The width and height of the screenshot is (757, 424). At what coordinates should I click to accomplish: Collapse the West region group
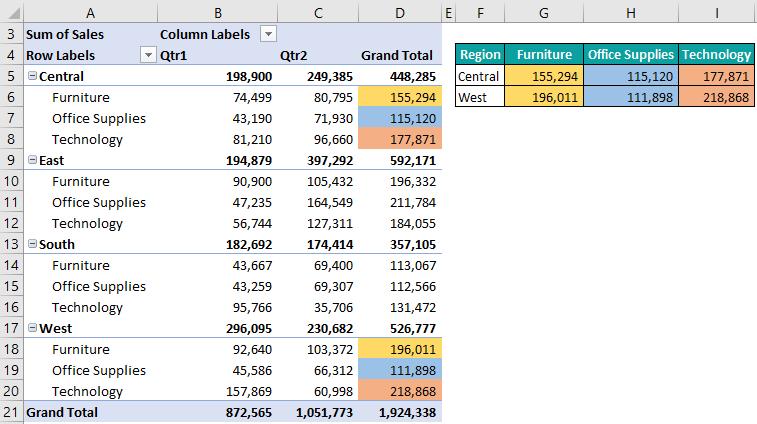click(32, 328)
